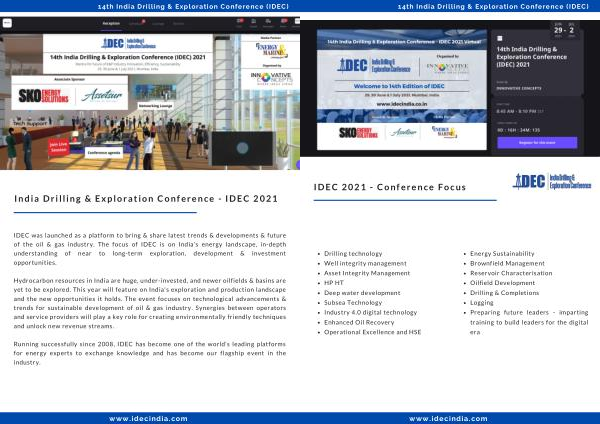Click the round control on the dark video widget
This screenshot has height=424, width=600.
tap(242, 148)
